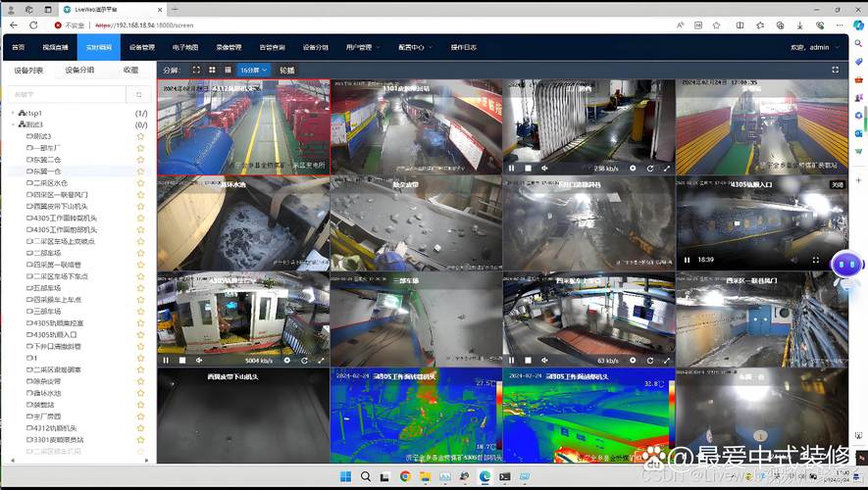The height and width of the screenshot is (490, 868).
Task: Open 视频直播 navigation item
Action: pos(55,48)
